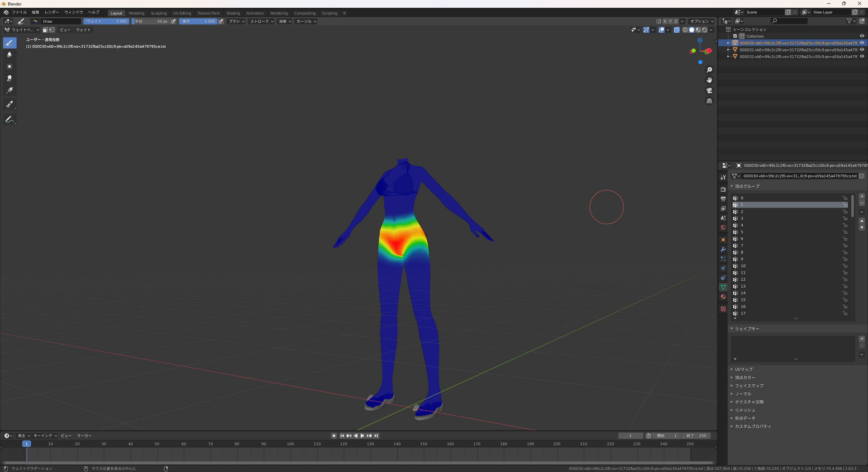Open the Active Tool properties tab
Viewport: 868px width, 472px height.
click(723, 177)
